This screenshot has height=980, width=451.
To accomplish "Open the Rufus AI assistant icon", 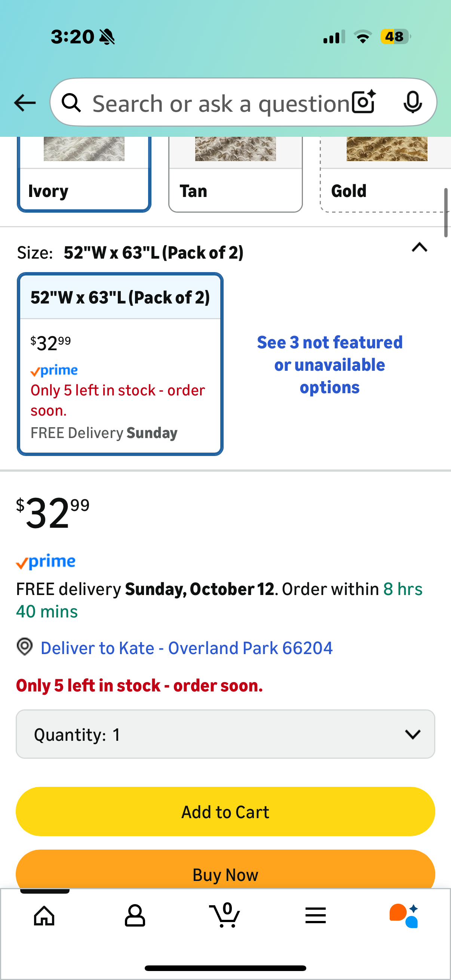I will tap(404, 915).
